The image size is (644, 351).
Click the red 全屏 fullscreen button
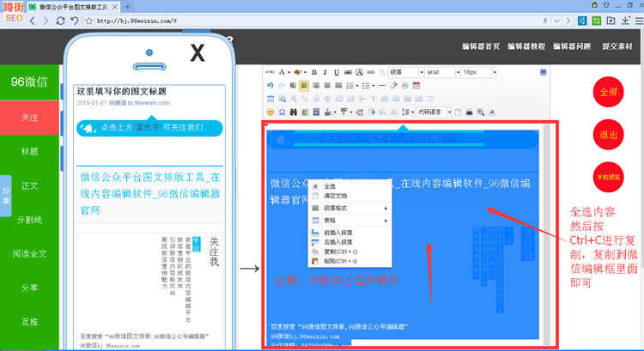pos(608,92)
